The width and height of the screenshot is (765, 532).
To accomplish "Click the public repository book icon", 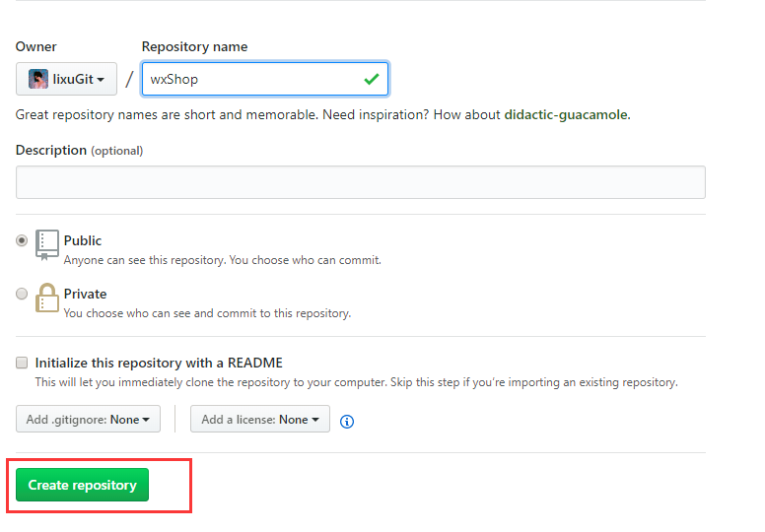I will (x=46, y=244).
